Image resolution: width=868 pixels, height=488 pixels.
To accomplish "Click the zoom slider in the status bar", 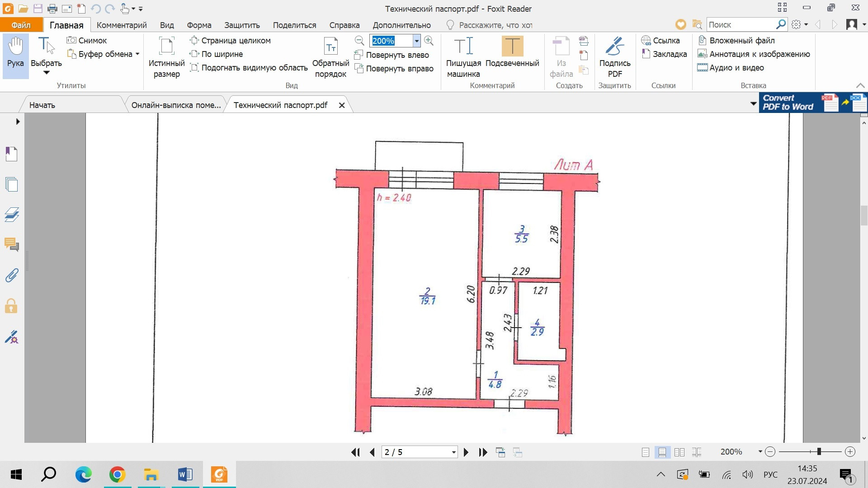I will coord(819,452).
